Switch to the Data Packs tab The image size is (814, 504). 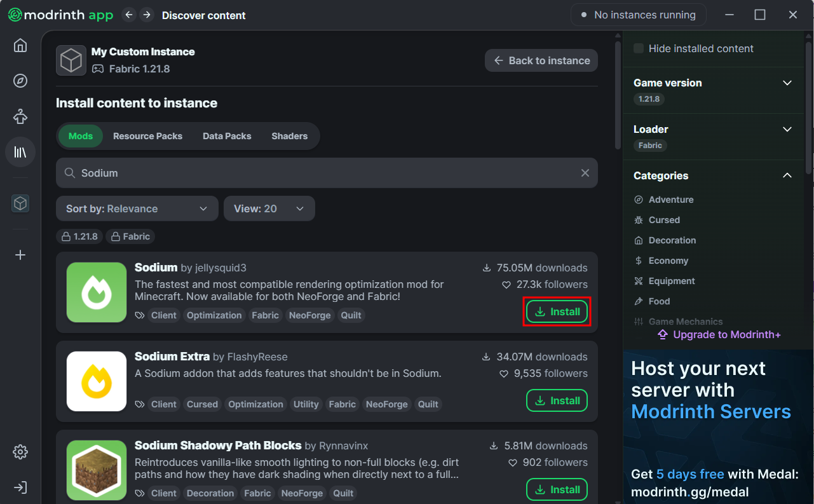227,136
